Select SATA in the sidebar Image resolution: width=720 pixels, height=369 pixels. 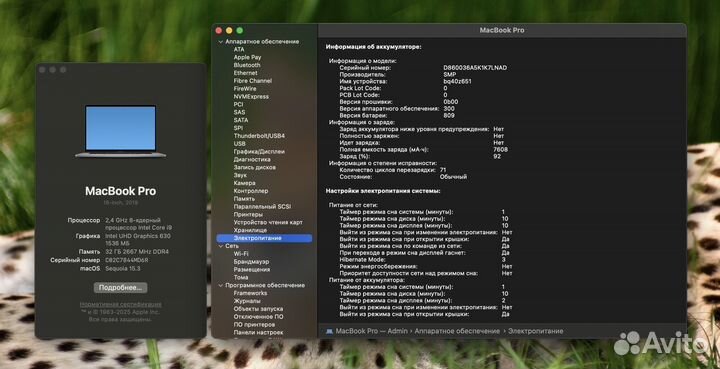click(241, 120)
